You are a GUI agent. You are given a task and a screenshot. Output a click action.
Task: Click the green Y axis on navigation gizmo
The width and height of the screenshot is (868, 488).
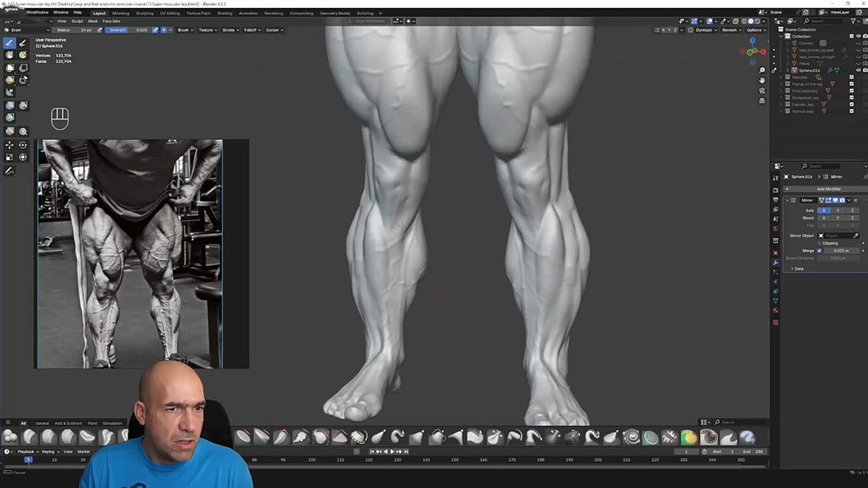pos(751,52)
